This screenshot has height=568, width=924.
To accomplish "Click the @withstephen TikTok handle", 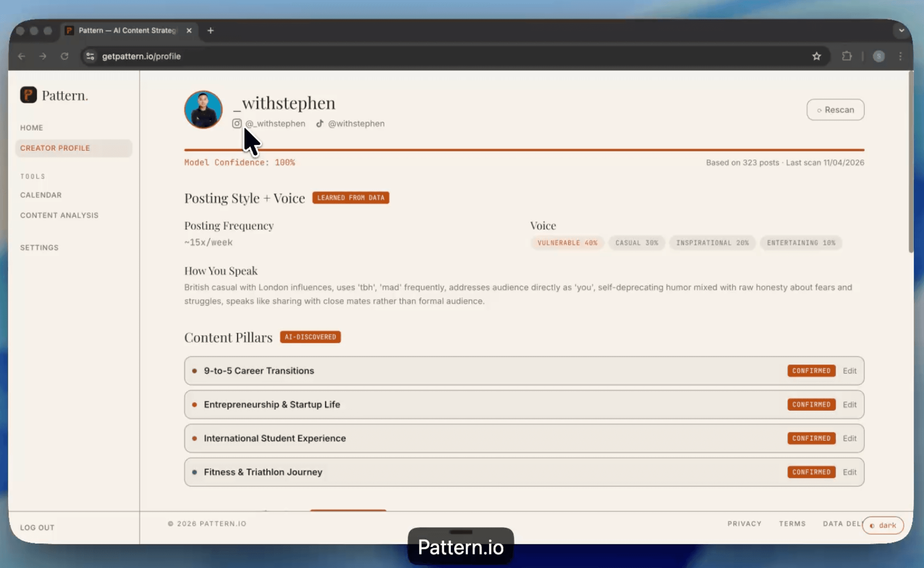I will coord(357,123).
